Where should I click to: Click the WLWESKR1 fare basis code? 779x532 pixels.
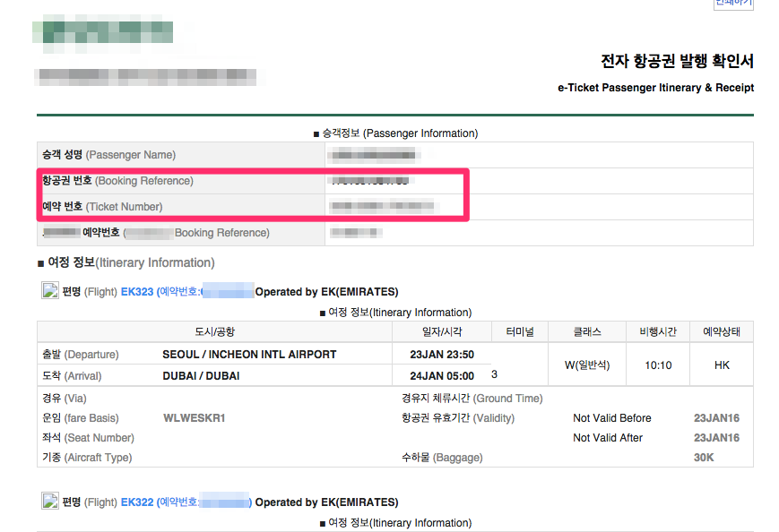[x=195, y=418]
